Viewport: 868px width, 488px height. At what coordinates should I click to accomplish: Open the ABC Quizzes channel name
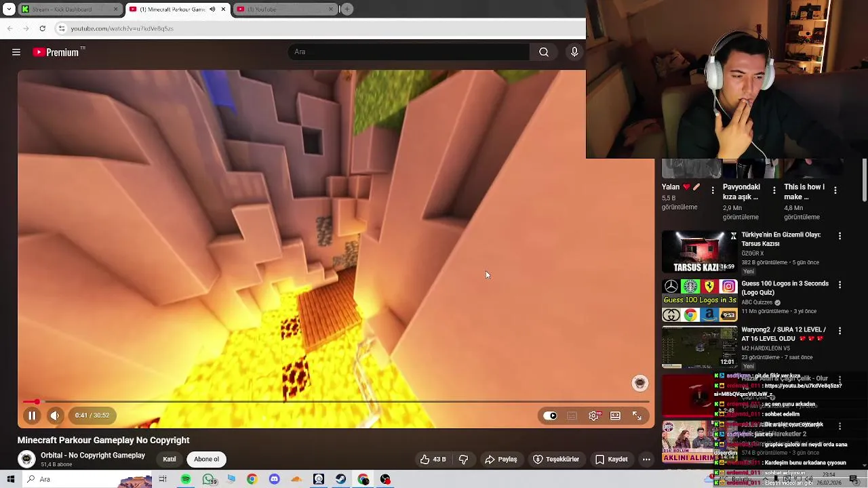758,303
